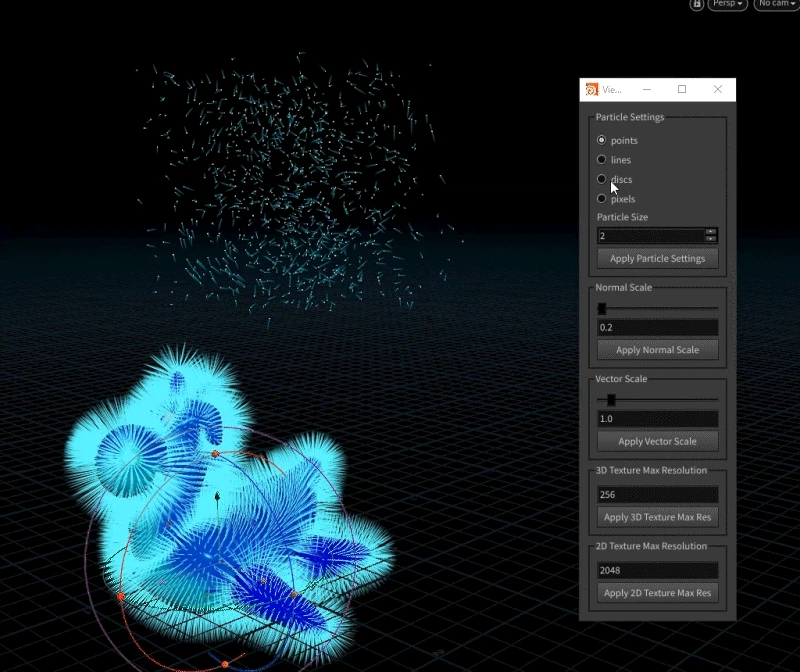Maximize the Vie... settings dialog
Viewport: 800px width, 672px height.
(x=682, y=89)
